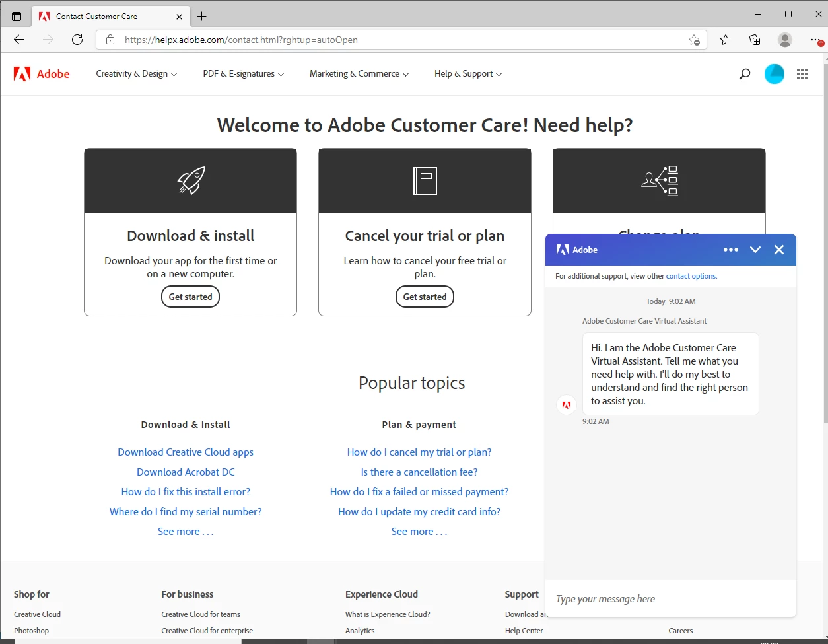Expand Marketing & Commerce menu

359,74
